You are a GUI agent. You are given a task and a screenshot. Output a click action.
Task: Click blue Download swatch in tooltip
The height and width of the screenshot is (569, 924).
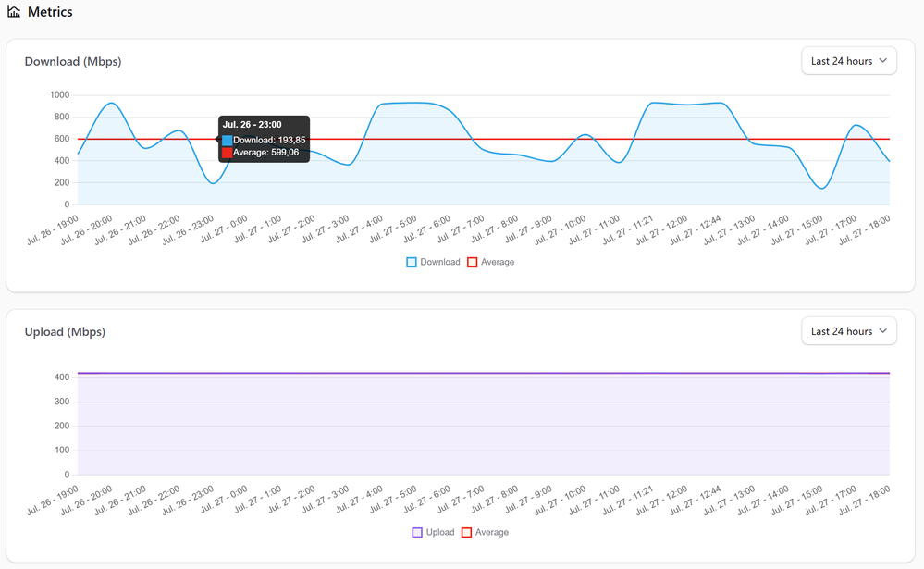coord(227,141)
